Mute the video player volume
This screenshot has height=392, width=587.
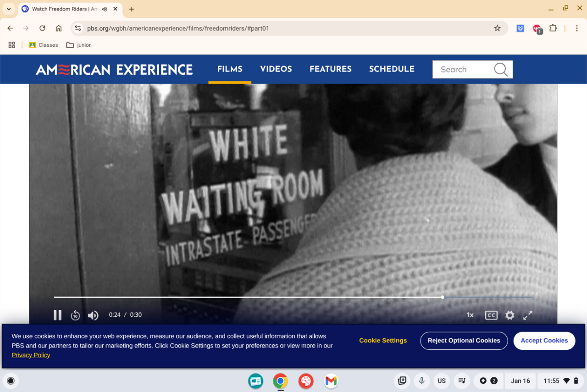[93, 315]
